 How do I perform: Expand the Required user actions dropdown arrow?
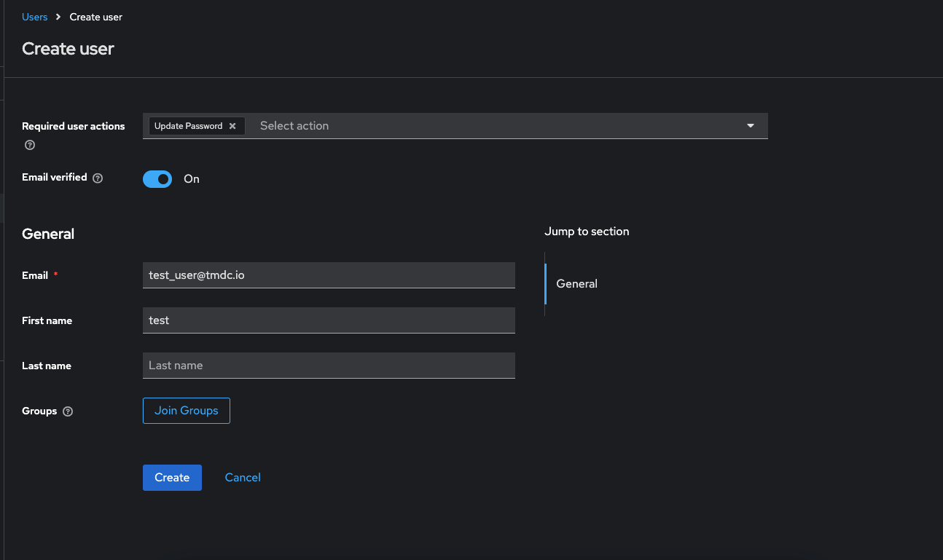pyautogui.click(x=751, y=126)
